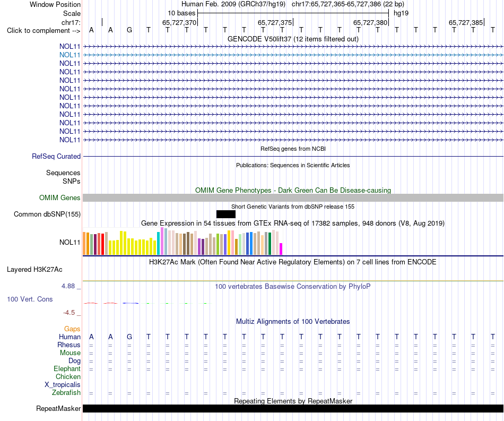Open the GTEx NOL11 expression bar graph
This screenshot has height=421, width=504.
[x=183, y=241]
